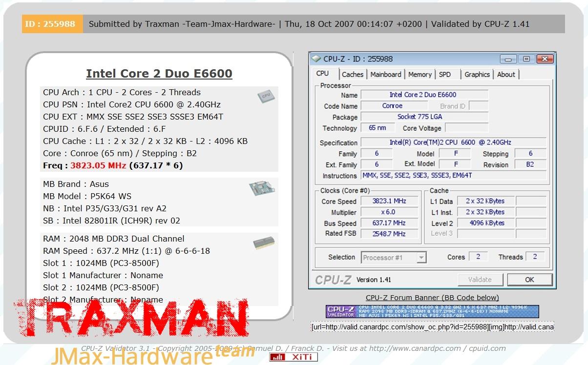Open the Graphics tab
588x365 pixels.
point(477,74)
